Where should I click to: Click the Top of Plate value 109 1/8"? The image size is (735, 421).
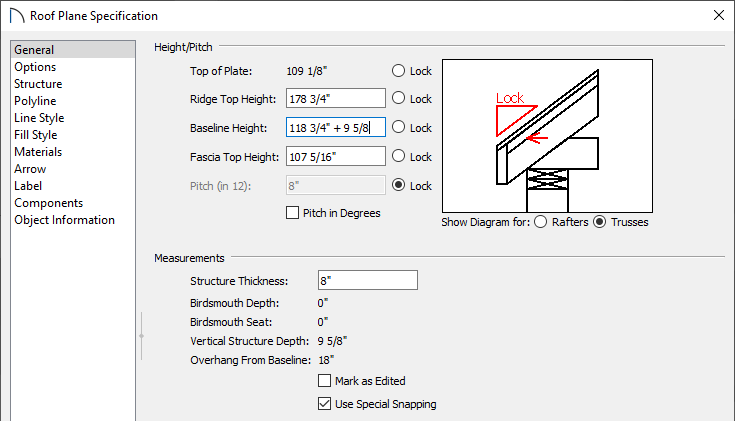(307, 71)
